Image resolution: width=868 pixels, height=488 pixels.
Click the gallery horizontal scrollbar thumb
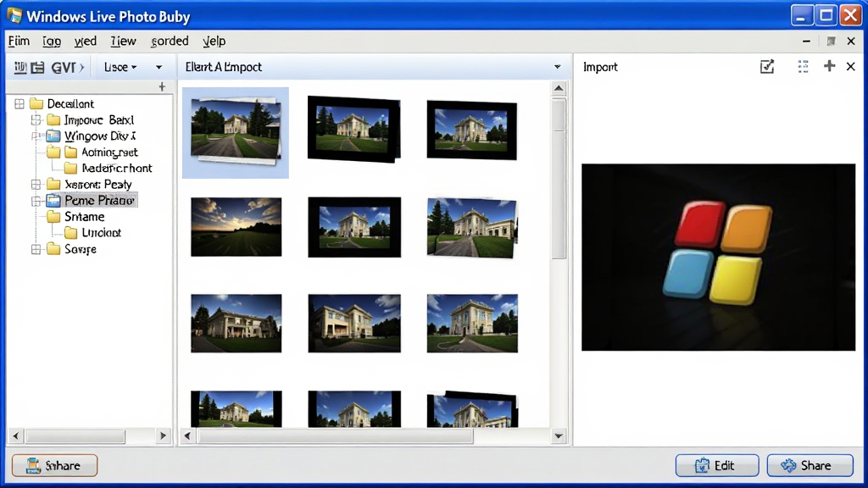point(336,436)
